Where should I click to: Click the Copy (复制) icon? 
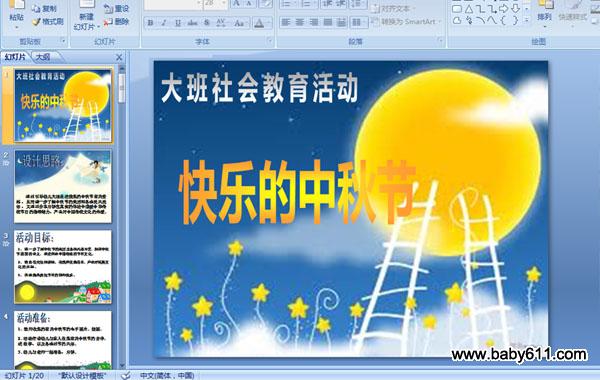[x=44, y=8]
